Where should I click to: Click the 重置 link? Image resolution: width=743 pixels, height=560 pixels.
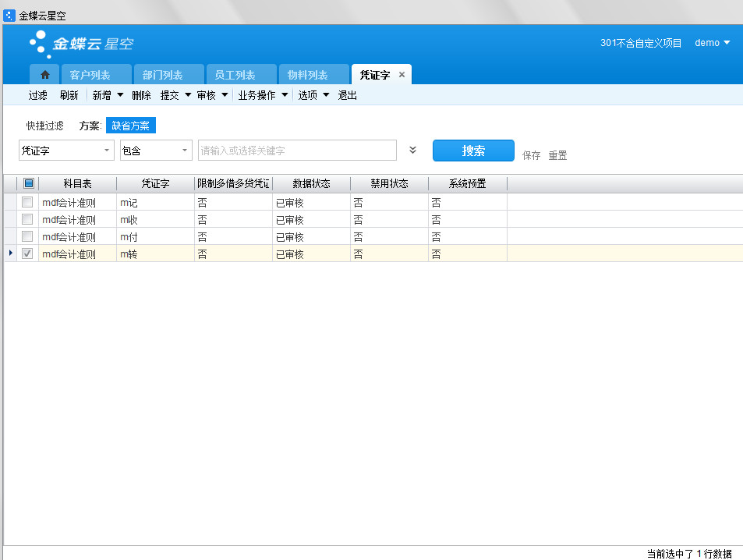(x=557, y=155)
